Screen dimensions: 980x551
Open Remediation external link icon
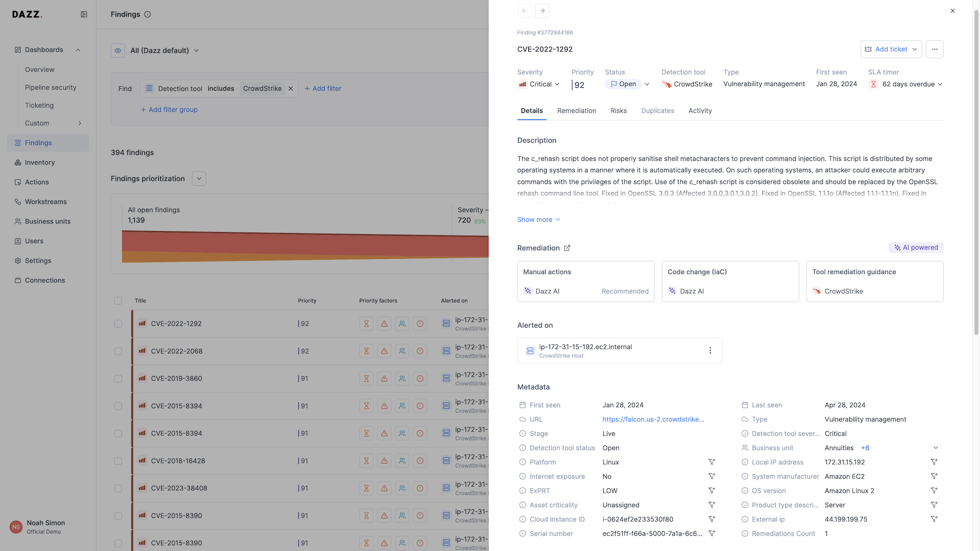[x=567, y=248]
